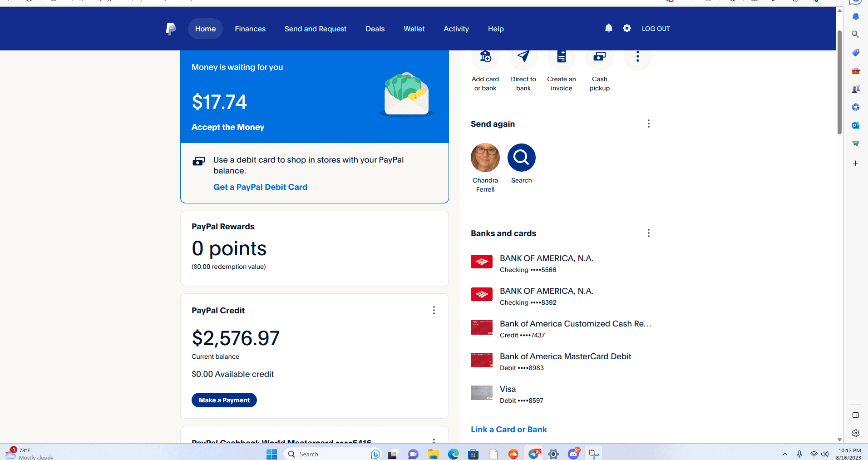Click Accept the Money
The image size is (868, 460).
[x=228, y=127]
